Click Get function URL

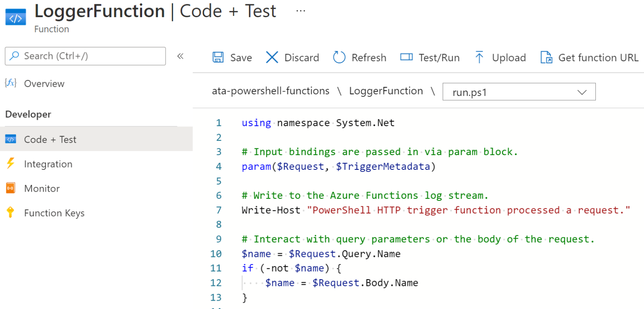click(546, 57)
